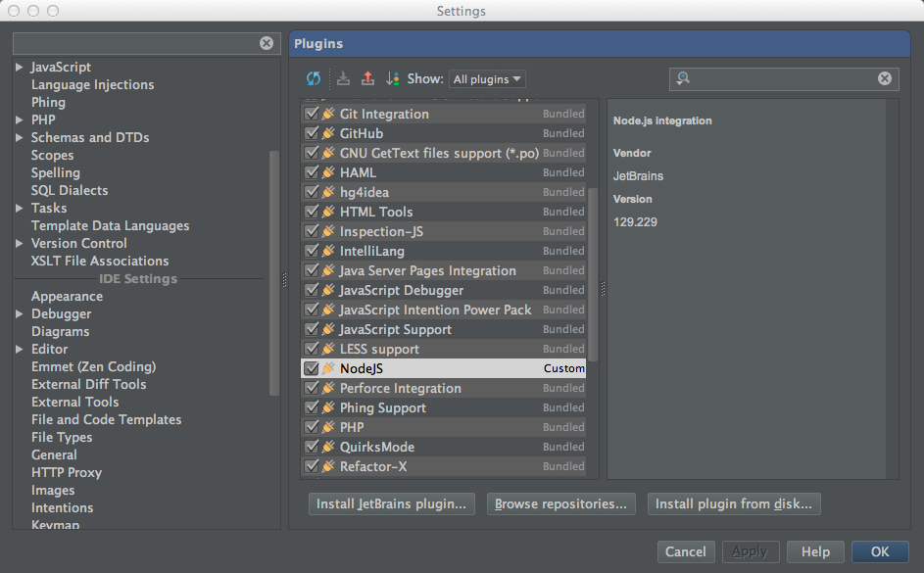
Task: Expand Schemas and DTDs node
Action: coord(19,138)
